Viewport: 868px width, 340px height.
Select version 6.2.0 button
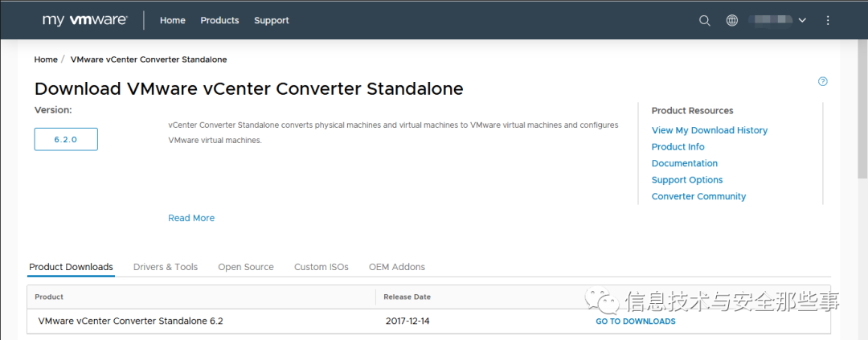pos(66,139)
